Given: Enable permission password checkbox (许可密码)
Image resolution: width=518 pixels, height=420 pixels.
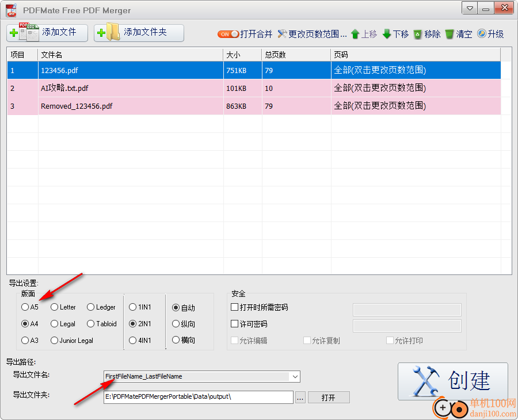Looking at the screenshot, I should (x=234, y=323).
